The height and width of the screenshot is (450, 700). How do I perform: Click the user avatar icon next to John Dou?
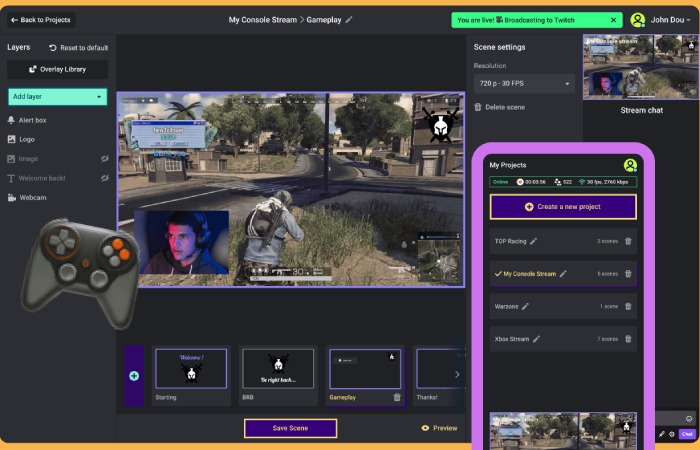point(638,20)
